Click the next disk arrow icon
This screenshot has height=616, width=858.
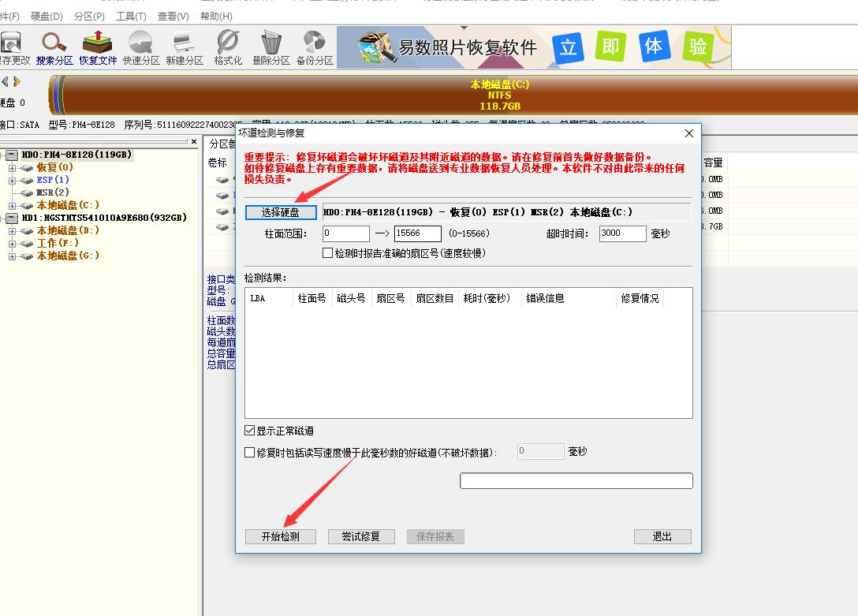(x=17, y=82)
